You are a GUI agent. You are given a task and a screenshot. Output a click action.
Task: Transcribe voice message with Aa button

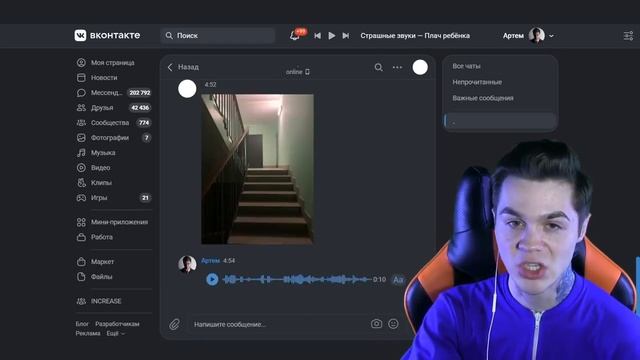(x=398, y=280)
